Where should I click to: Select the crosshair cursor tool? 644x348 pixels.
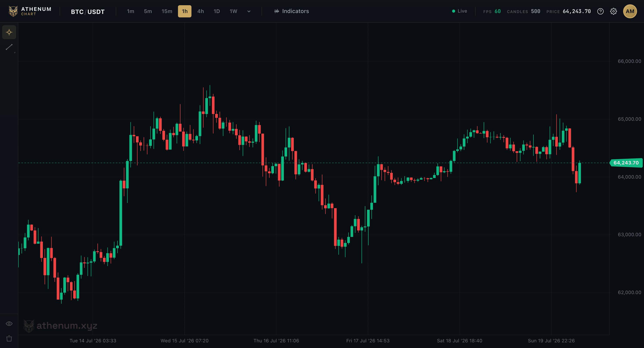[x=9, y=32]
